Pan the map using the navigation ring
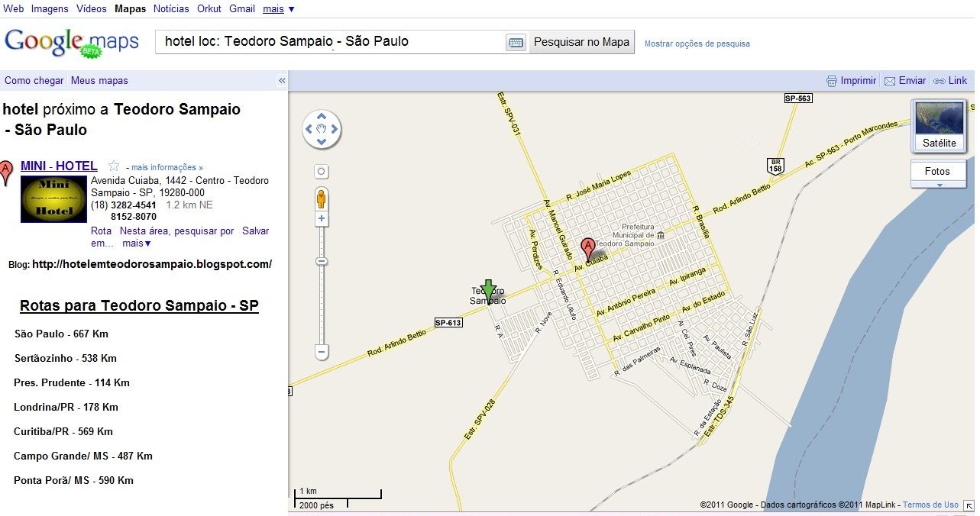The width and height of the screenshot is (980, 516). (x=322, y=129)
